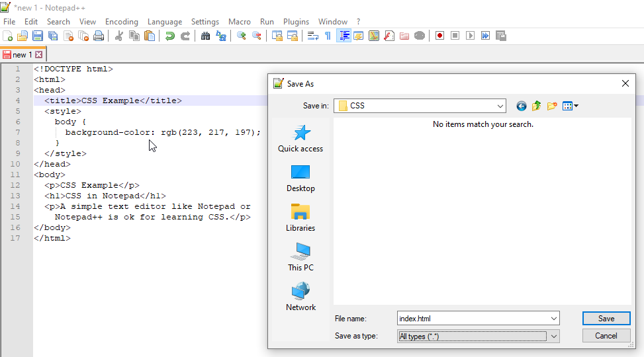
Task: Click the File name input field
Action: [x=473, y=319]
